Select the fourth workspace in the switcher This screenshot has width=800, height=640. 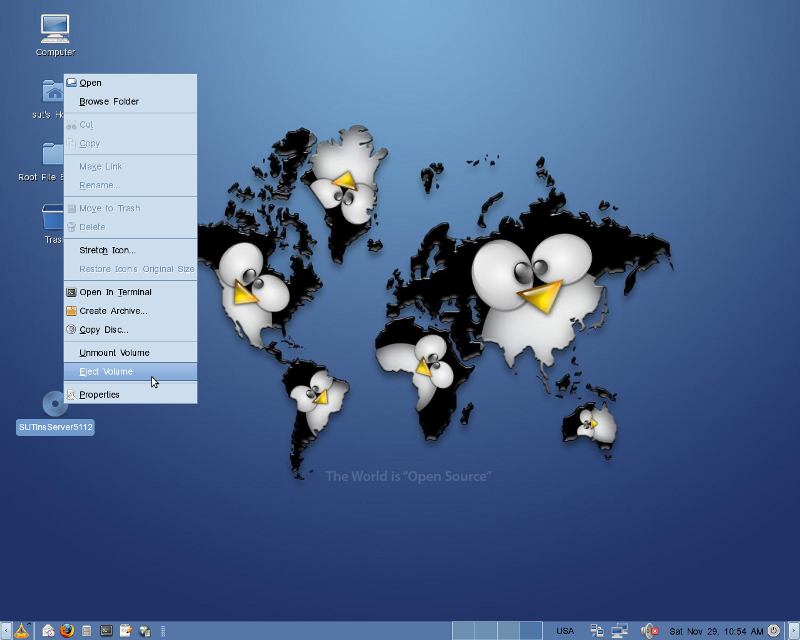[x=531, y=631]
